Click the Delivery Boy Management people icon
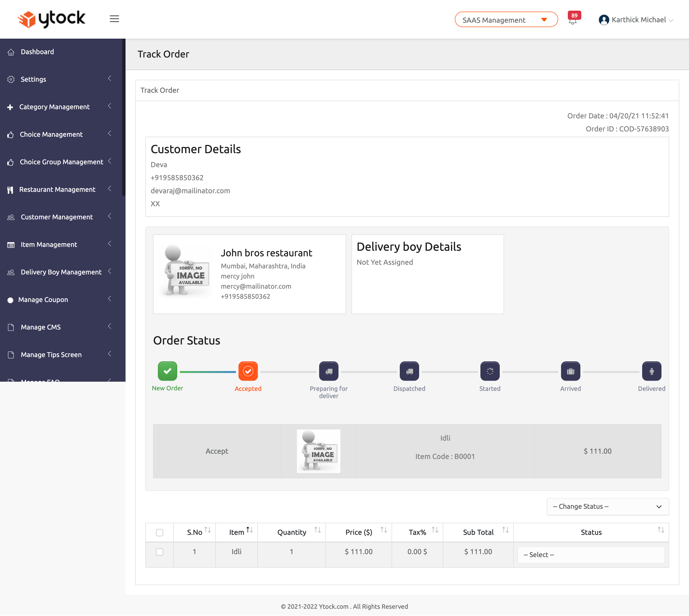Screen dimensions: 689x616 click(11, 272)
